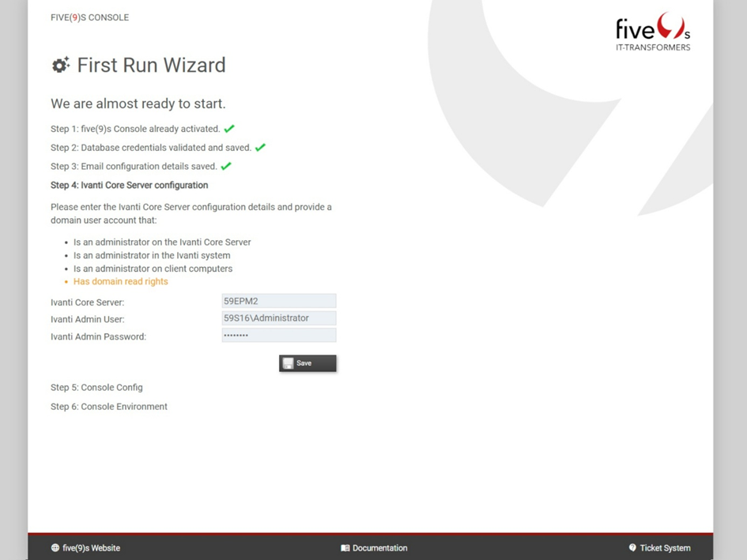Click 'Is an administrator on client computers'

click(x=153, y=269)
